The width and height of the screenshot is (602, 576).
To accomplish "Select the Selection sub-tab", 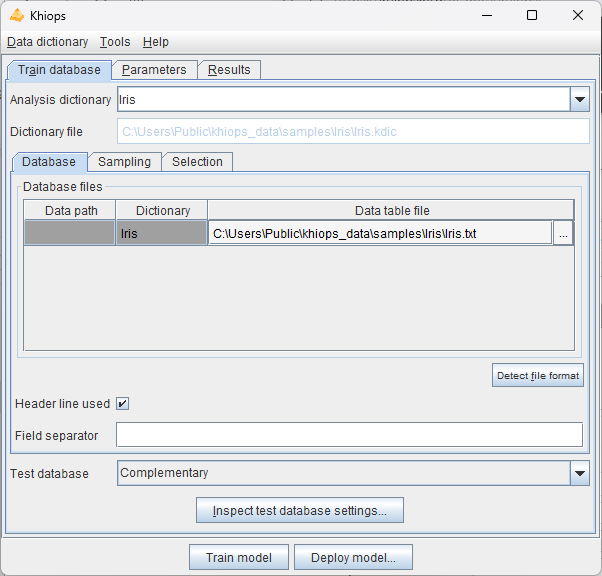I will coord(197,162).
